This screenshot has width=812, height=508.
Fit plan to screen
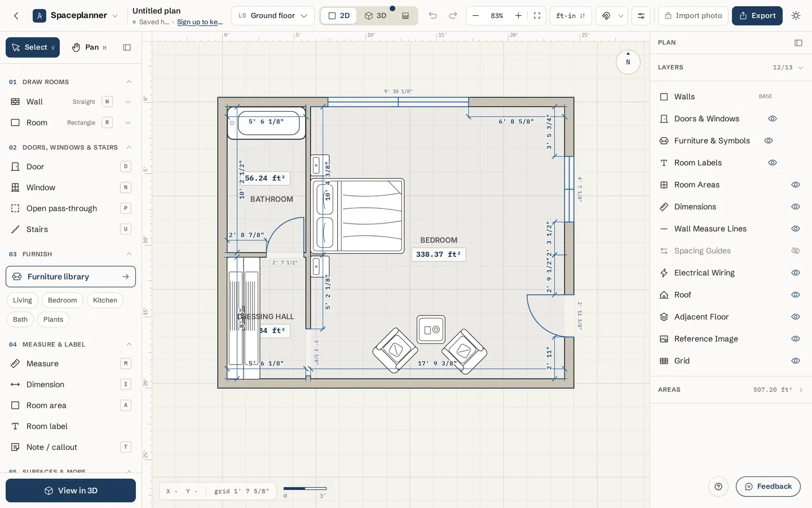[x=537, y=16]
